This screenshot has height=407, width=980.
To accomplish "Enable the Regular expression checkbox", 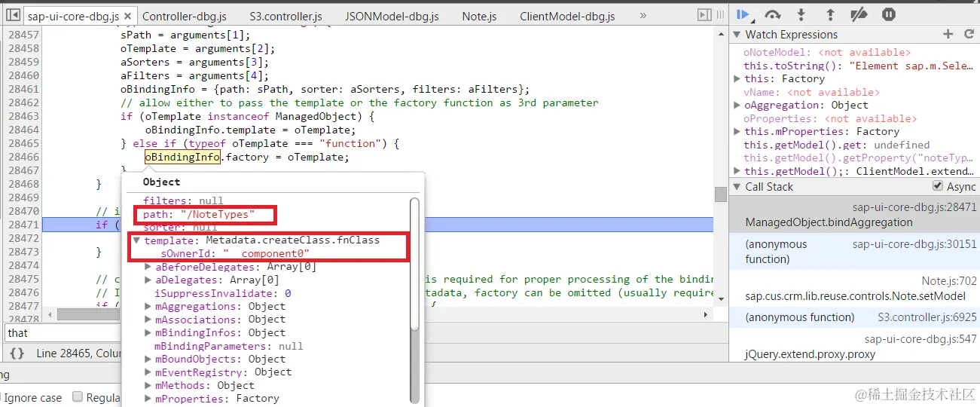I will [x=77, y=397].
